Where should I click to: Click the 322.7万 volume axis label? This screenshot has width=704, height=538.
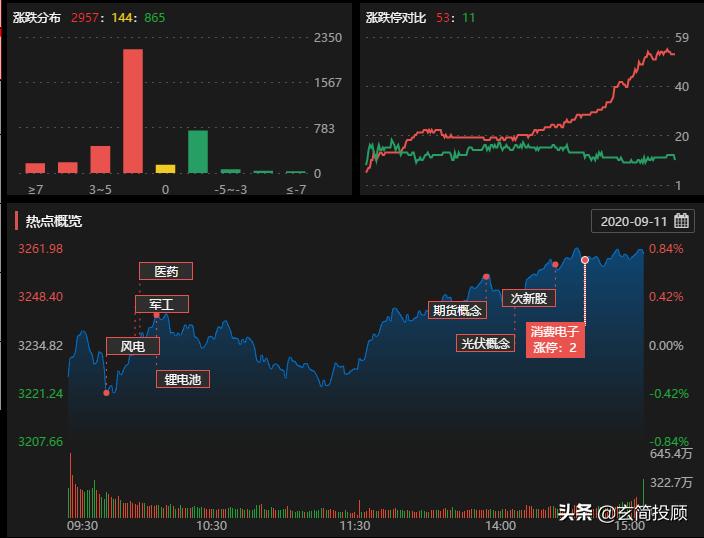click(x=671, y=483)
